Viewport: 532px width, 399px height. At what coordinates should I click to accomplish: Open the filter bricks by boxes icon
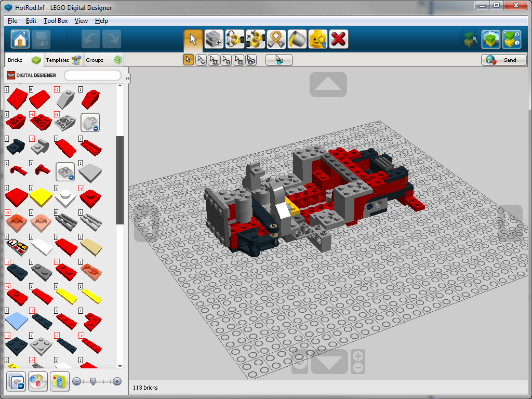pos(60,381)
